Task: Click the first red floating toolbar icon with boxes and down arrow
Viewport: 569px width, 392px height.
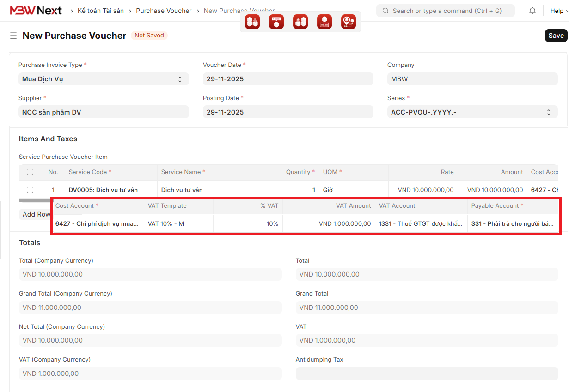Action: click(252, 22)
